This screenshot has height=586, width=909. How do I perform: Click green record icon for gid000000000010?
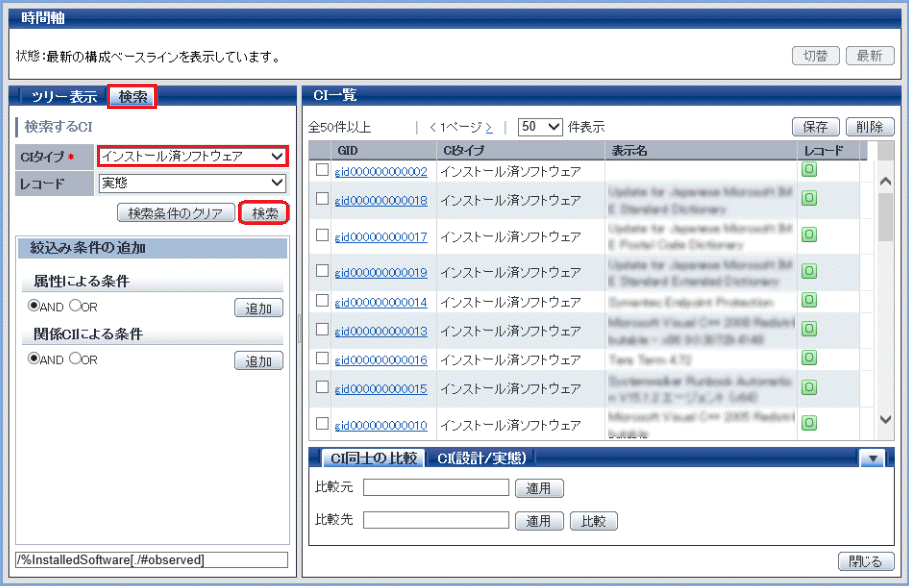pyautogui.click(x=809, y=423)
